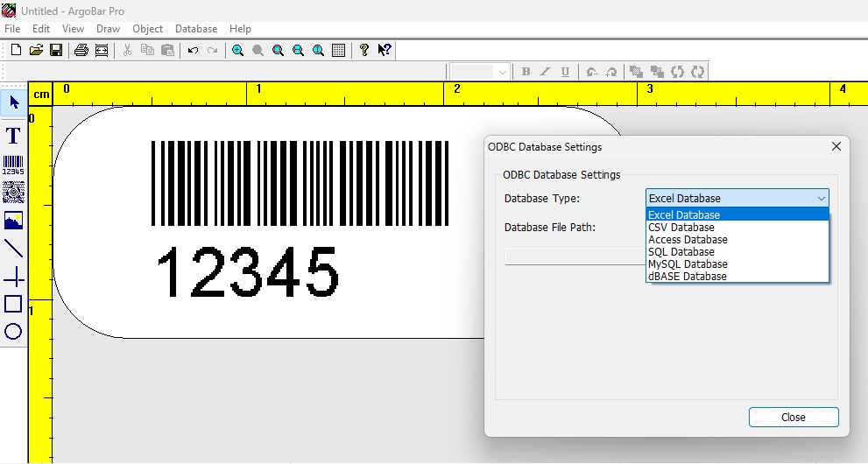Viewport: 868px width, 464px height.
Task: Click the Database File Path field
Action: 575,257
